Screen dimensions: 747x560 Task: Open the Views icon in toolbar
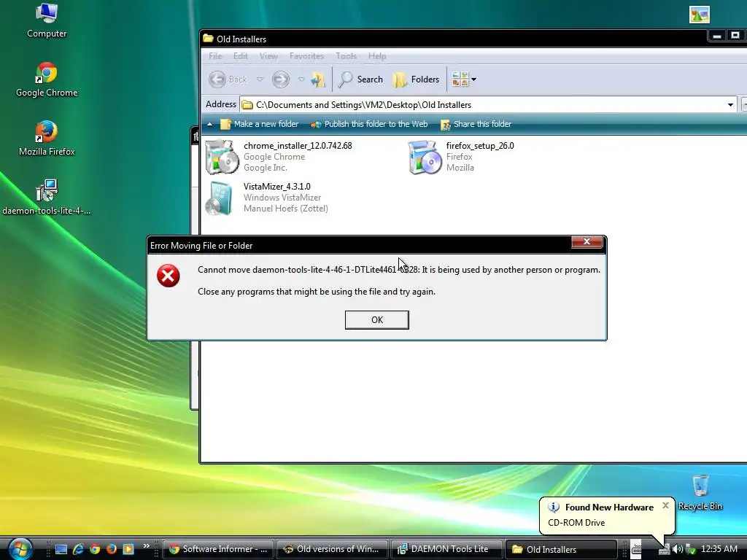point(460,79)
